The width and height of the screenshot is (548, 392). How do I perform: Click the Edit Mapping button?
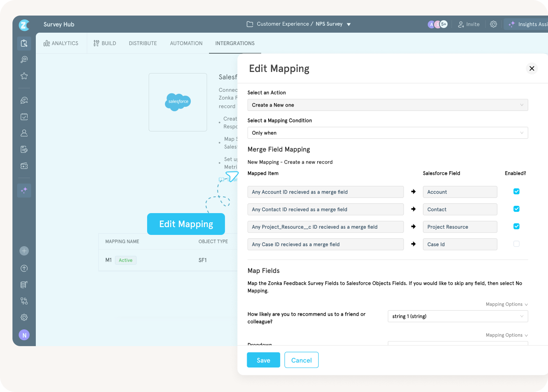[x=186, y=224]
